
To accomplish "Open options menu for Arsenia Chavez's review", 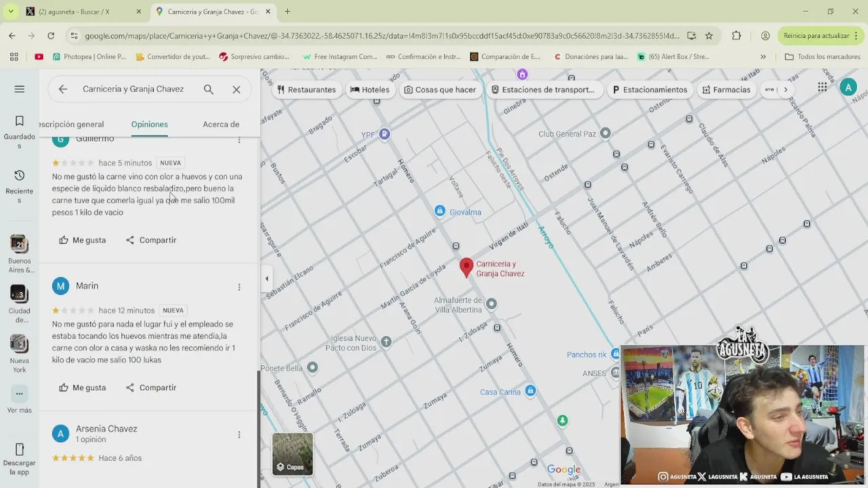I will (239, 434).
